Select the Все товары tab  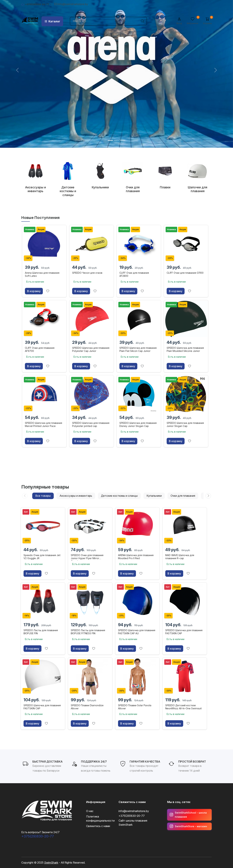pos(43,496)
